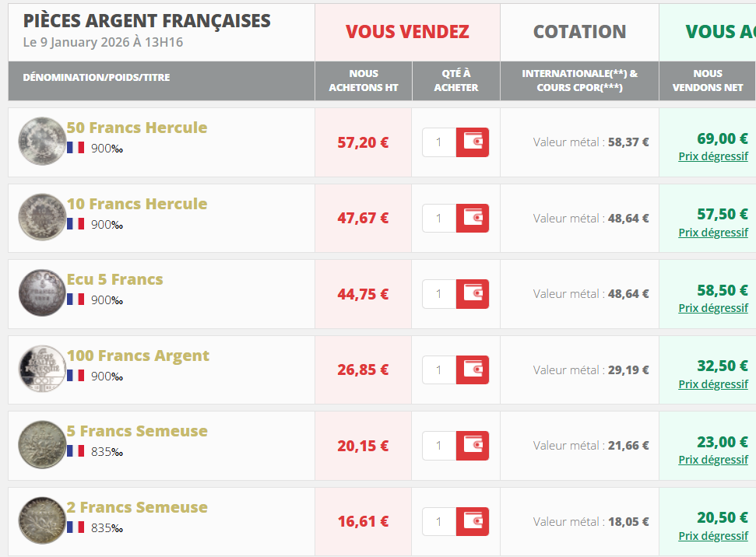Click the 50 Francs Hercule coin image

click(41, 141)
